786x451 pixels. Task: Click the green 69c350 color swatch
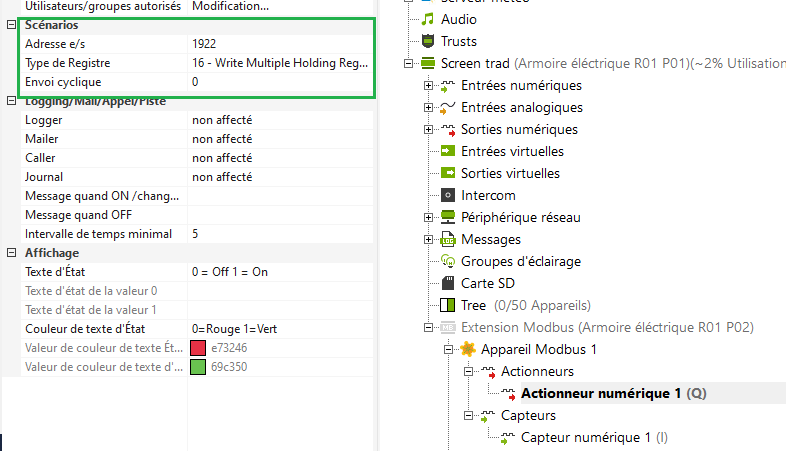(x=198, y=367)
